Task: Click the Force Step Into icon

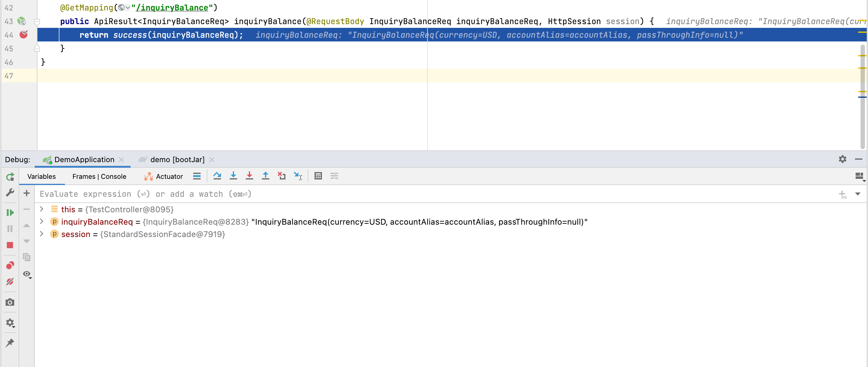Action: coord(249,176)
